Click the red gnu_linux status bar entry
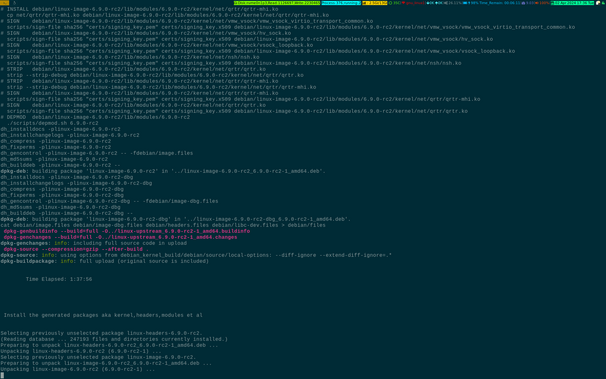606x379 pixels. pos(415,3)
